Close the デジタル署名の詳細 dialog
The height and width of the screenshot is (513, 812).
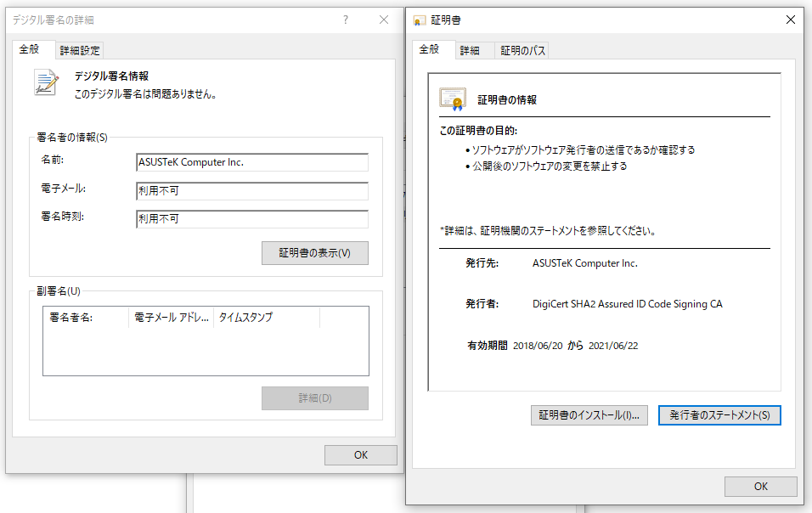coord(384,20)
